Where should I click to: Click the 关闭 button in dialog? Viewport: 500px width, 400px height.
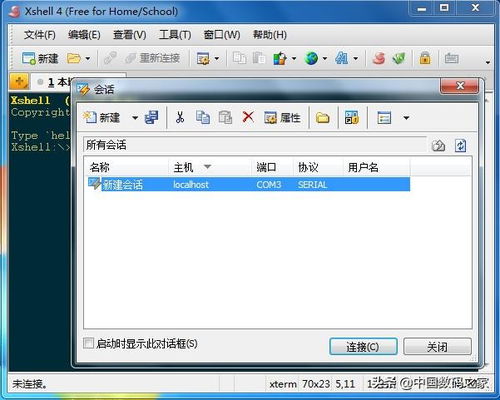pos(437,347)
